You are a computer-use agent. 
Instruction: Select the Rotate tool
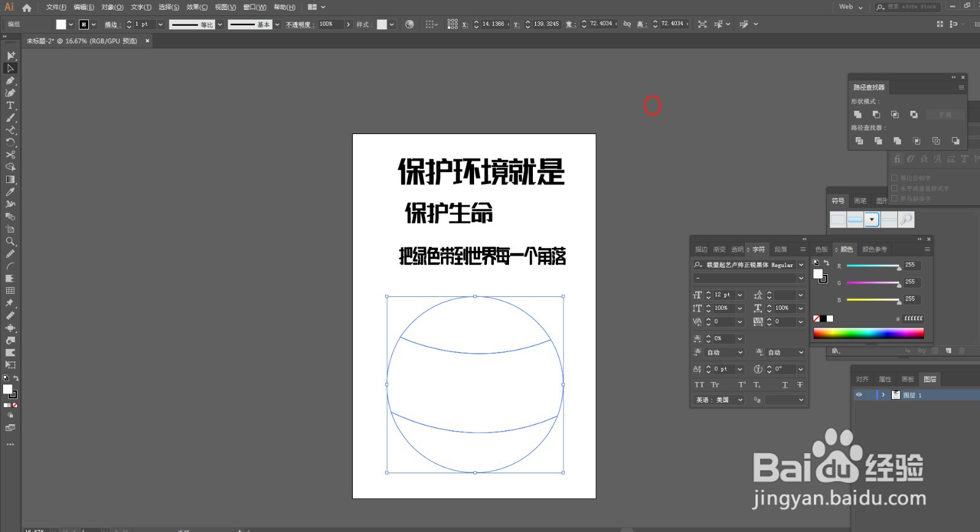click(10, 142)
